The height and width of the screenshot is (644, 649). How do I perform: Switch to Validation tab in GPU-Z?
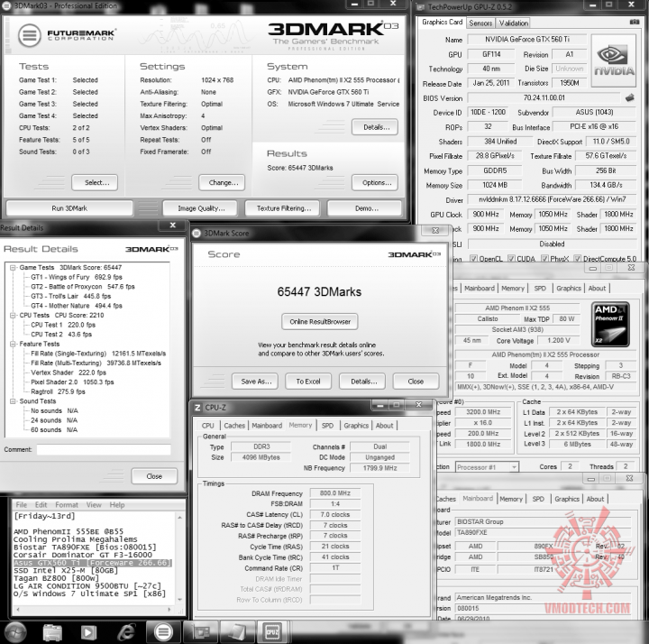tap(513, 23)
